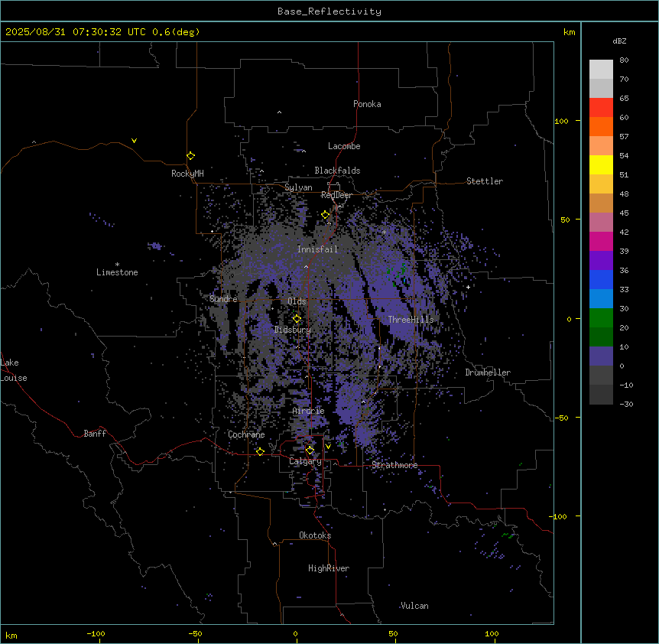This screenshot has width=659, height=644.
Task: Click the yellow diamond marker between Olds and Didsbury
Action: [297, 319]
